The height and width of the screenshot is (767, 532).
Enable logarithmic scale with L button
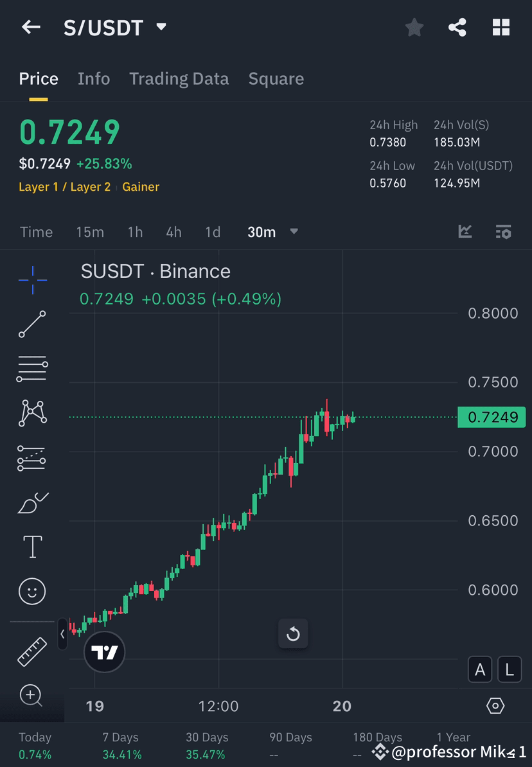[510, 669]
